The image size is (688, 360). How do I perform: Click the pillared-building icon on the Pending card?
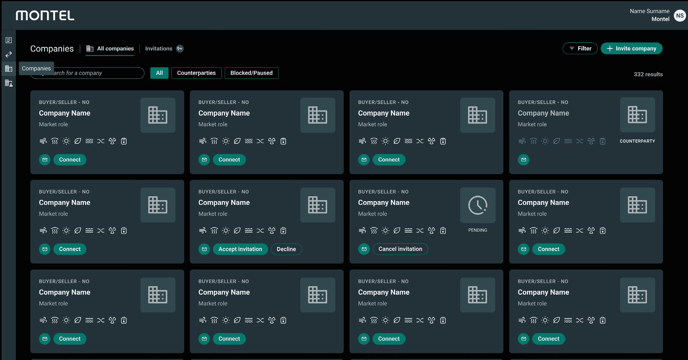[374, 230]
